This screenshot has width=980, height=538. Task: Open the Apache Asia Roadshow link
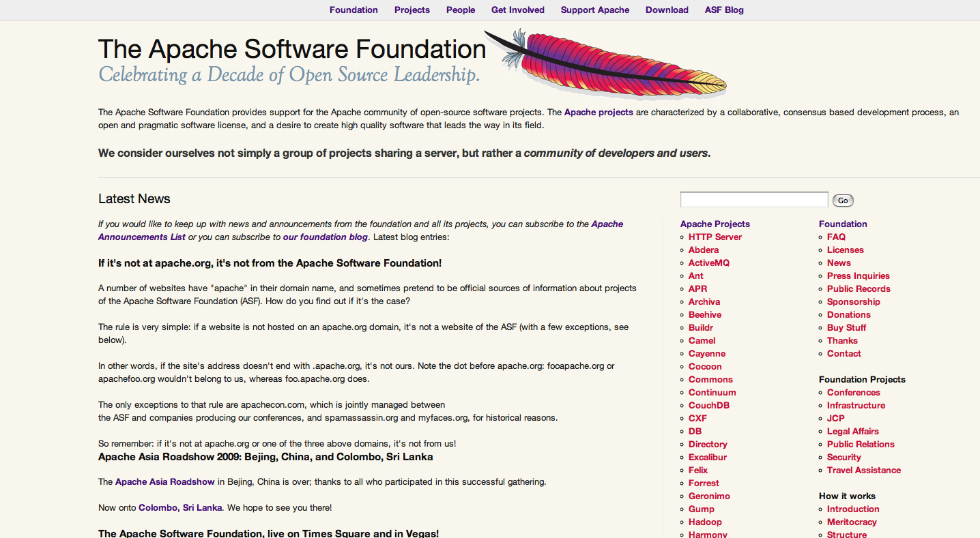pos(165,482)
